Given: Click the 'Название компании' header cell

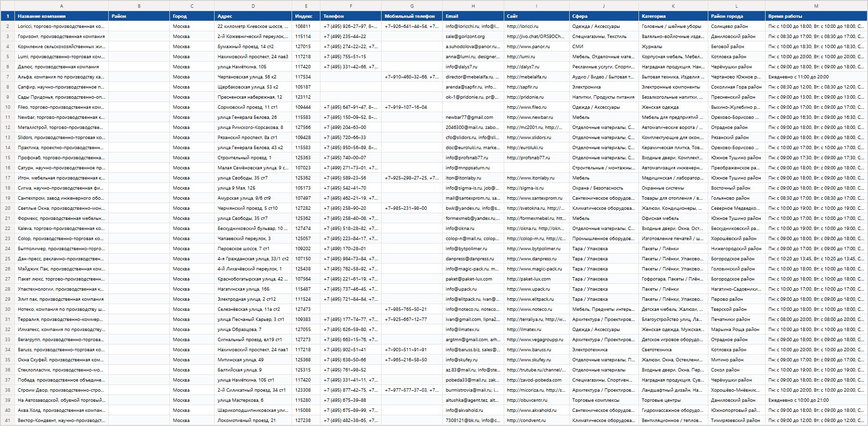Looking at the screenshot, I should [62, 16].
